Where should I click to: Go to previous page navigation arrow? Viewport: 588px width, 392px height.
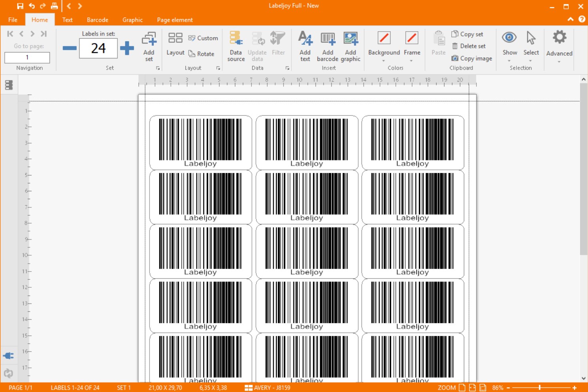click(21, 34)
